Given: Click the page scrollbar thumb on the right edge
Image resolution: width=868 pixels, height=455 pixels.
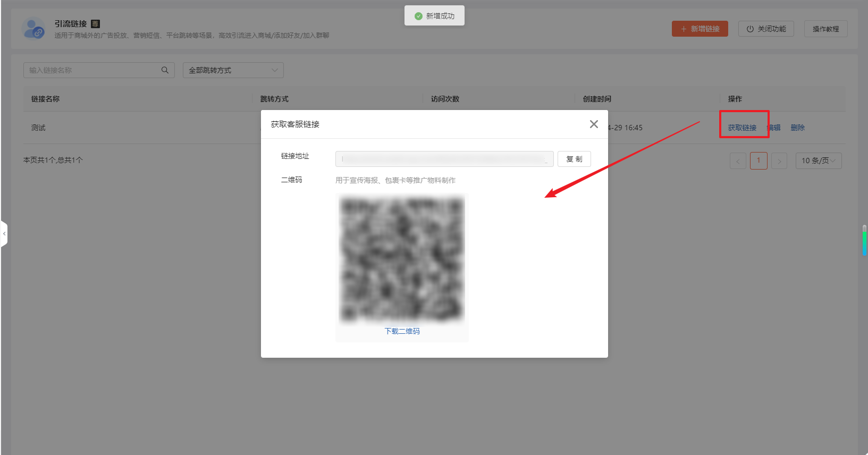Looking at the screenshot, I should click(x=864, y=240).
